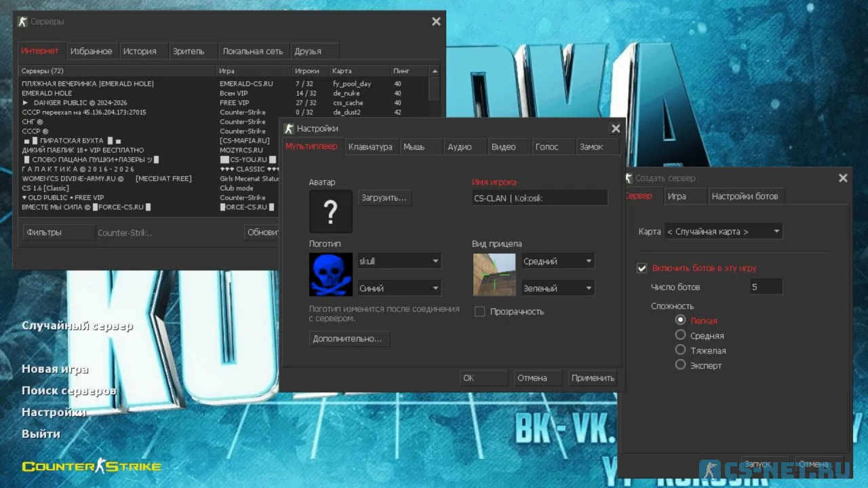Click the Применить button
This screenshot has width=868, height=488.
tap(593, 378)
